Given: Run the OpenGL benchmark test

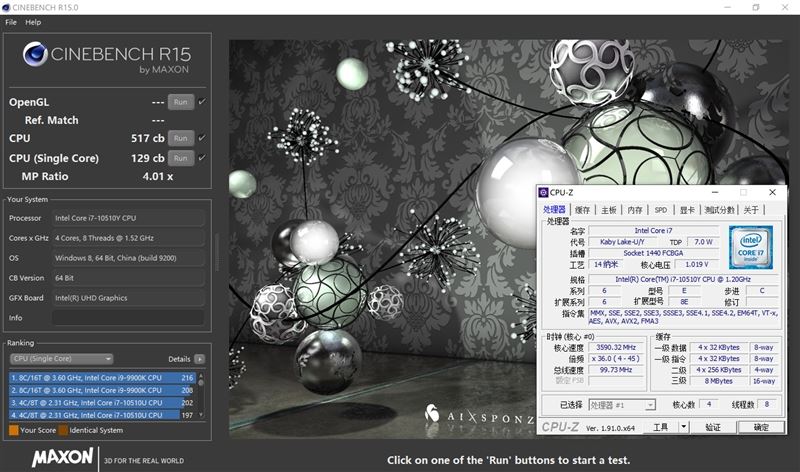Looking at the screenshot, I should pyautogui.click(x=181, y=102).
